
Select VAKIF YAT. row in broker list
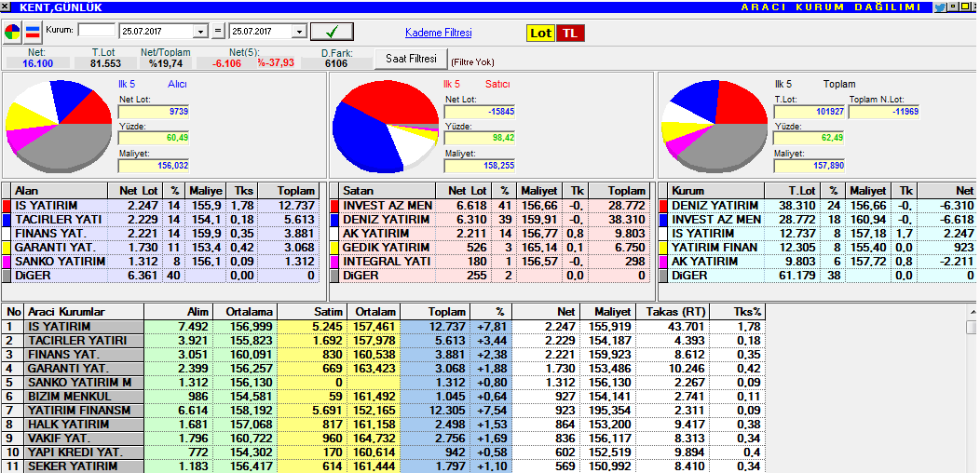click(384, 438)
